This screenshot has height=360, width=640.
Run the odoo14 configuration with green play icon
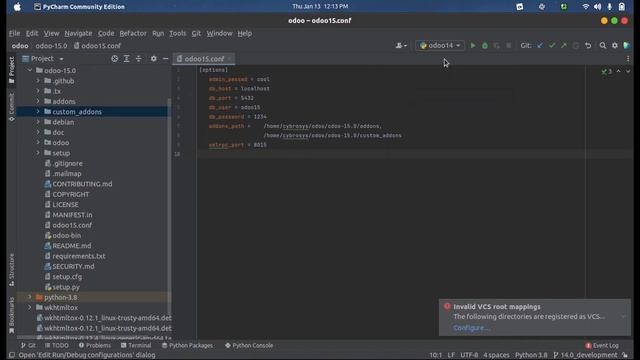[473, 46]
